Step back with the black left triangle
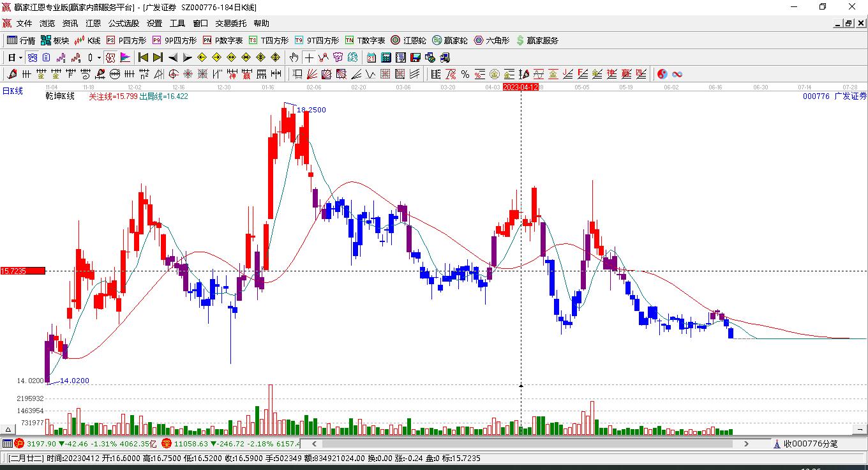Viewport: 868px width, 470px height. pyautogui.click(x=172, y=57)
